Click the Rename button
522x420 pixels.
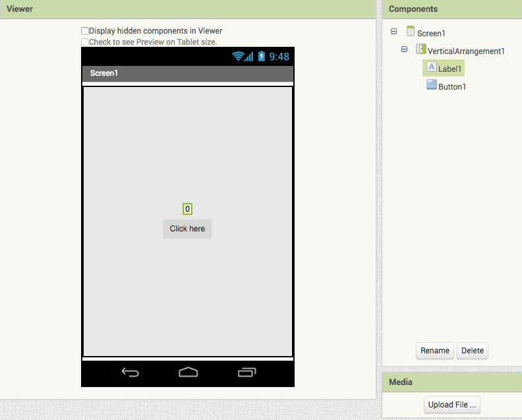point(435,351)
